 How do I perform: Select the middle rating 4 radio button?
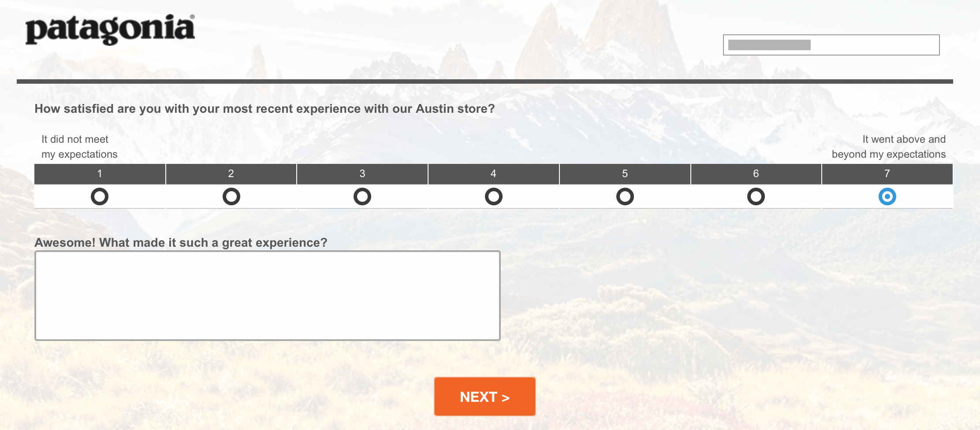pos(493,196)
